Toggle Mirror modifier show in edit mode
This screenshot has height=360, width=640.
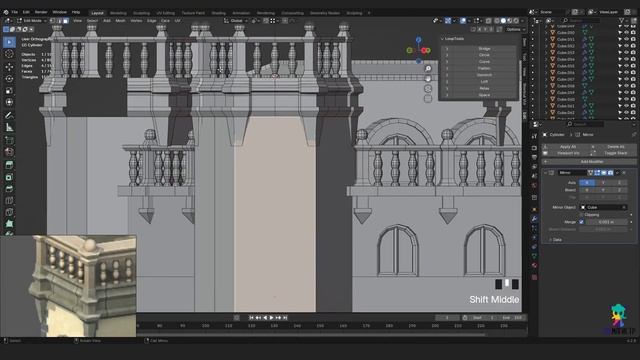click(597, 173)
